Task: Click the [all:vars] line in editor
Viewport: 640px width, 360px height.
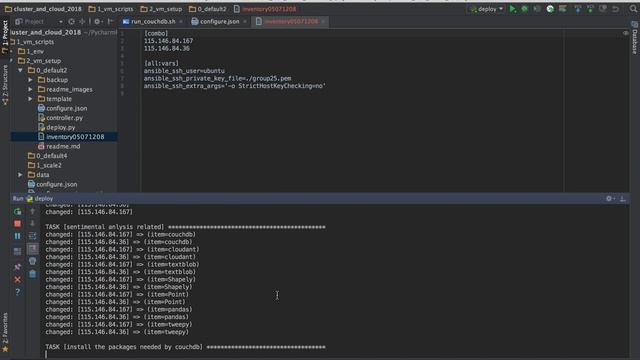Action: pos(161,63)
